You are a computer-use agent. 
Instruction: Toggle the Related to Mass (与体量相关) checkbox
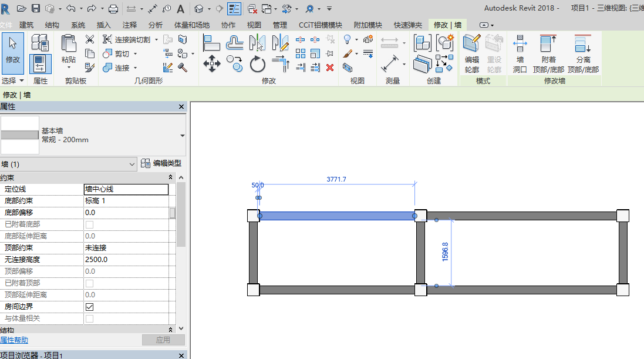tap(90, 318)
